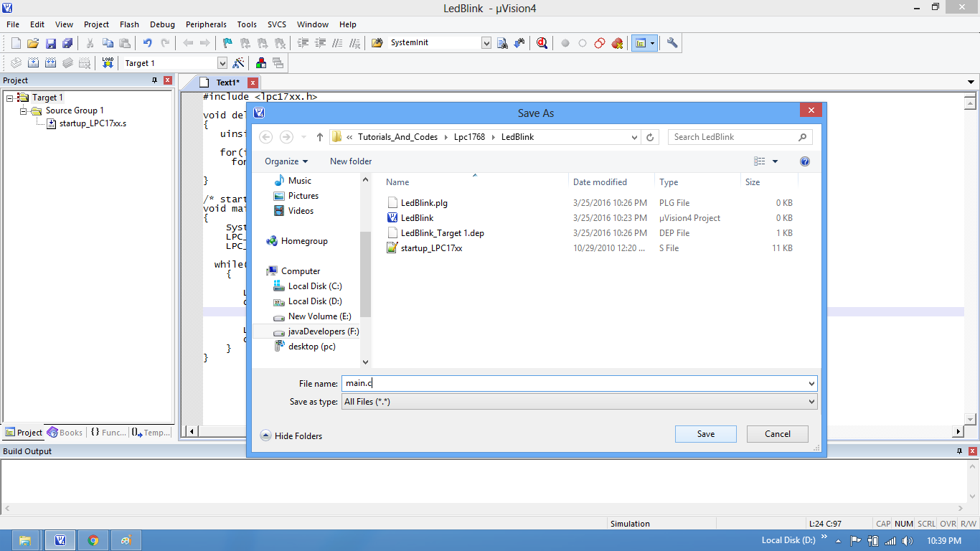This screenshot has width=980, height=551.
Task: Toggle pin on the Project panel
Action: [x=154, y=80]
